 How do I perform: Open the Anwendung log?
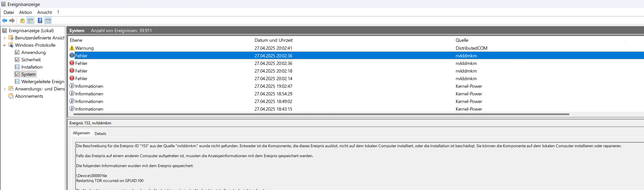(x=34, y=52)
